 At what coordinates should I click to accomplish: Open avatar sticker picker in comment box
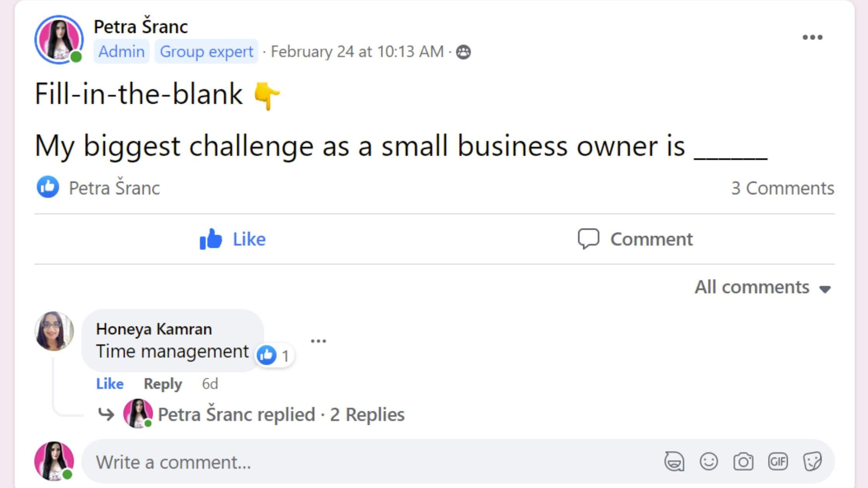(674, 462)
